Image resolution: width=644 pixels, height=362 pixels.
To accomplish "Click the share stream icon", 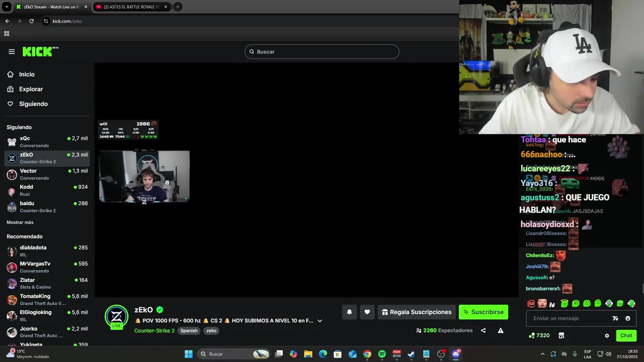I will tap(484, 330).
